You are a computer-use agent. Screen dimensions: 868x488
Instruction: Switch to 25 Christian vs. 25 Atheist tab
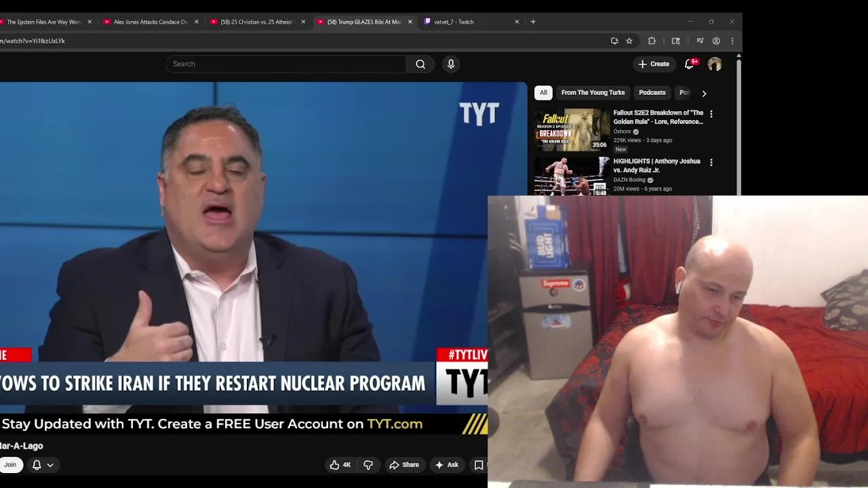coord(256,22)
